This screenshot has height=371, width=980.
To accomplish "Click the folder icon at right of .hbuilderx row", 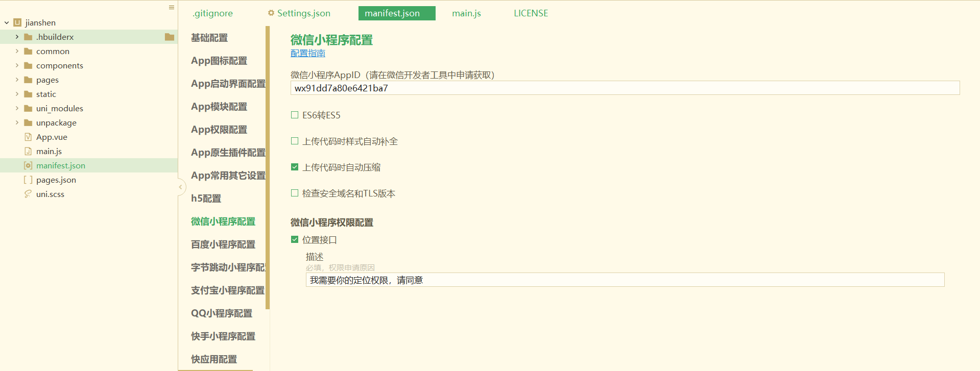I will 170,37.
